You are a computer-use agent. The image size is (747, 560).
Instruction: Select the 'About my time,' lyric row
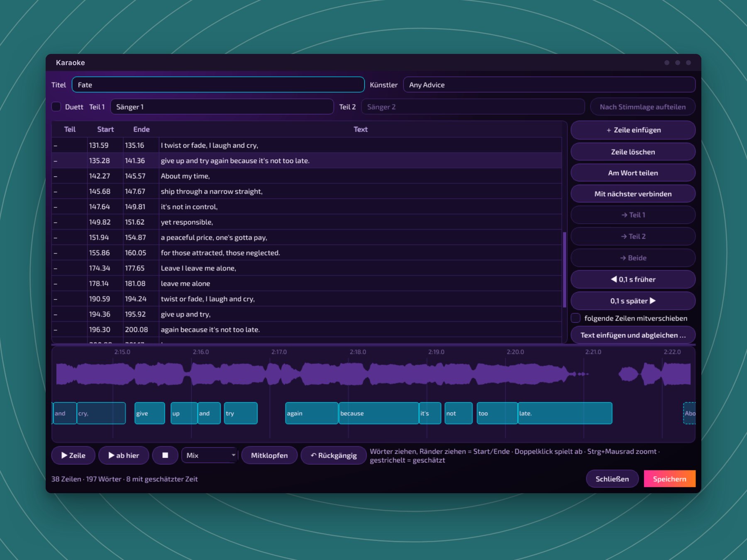coord(307,176)
